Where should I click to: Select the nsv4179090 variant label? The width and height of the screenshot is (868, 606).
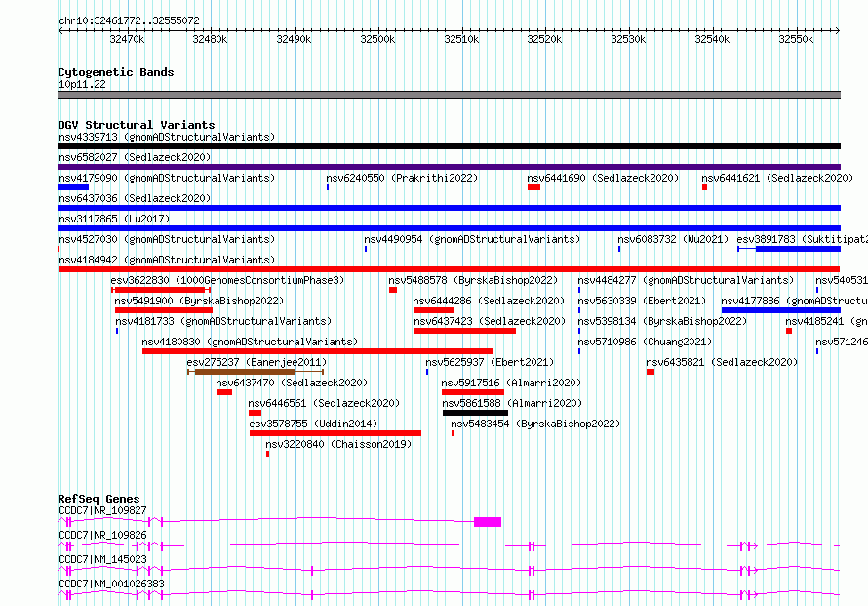[167, 178]
